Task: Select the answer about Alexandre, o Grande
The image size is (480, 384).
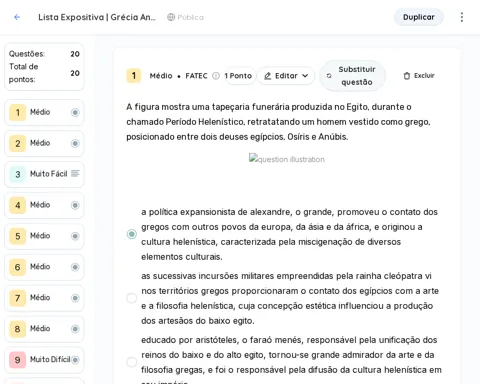Action: (132, 234)
